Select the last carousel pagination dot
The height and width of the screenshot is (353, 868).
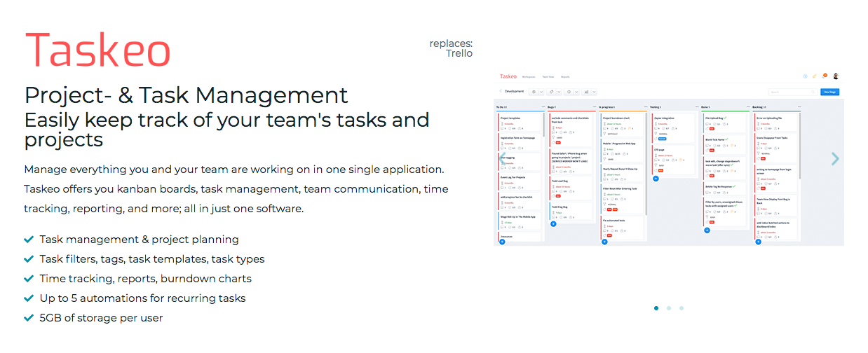(681, 307)
